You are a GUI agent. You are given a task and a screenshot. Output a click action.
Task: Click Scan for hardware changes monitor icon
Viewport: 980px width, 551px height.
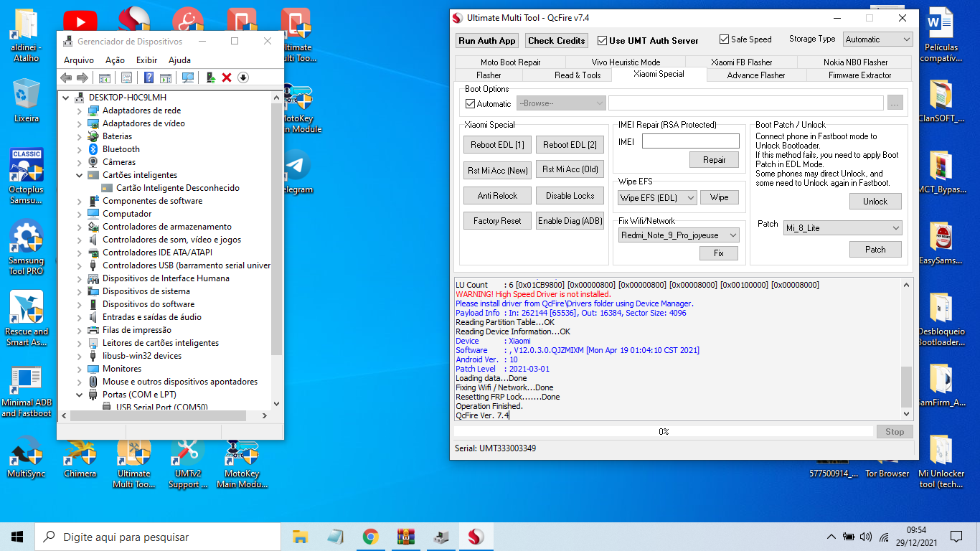[188, 77]
